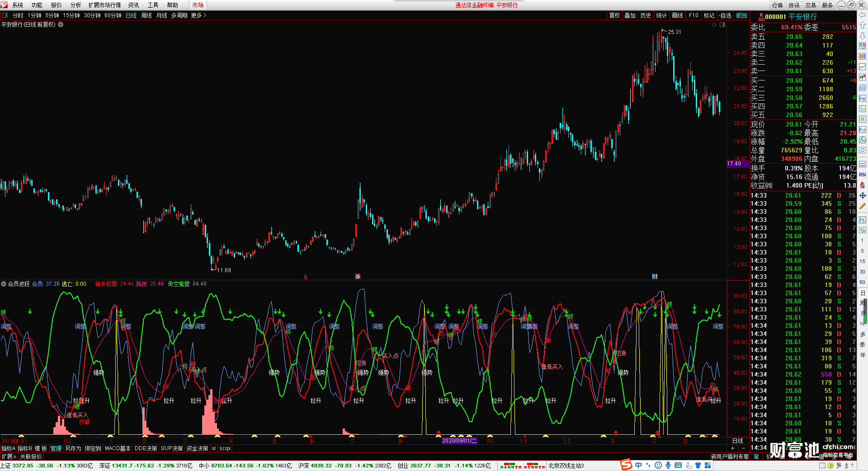868x471 pixels.
Task: Expand the 平安银行 chart title dropdown arrow
Action: pyautogui.click(x=61, y=24)
